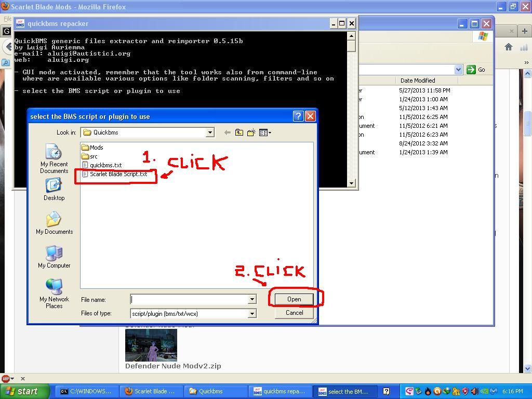Open My Recent Documents in places bar
This screenshot has width=532, height=399.
pyautogui.click(x=54, y=159)
